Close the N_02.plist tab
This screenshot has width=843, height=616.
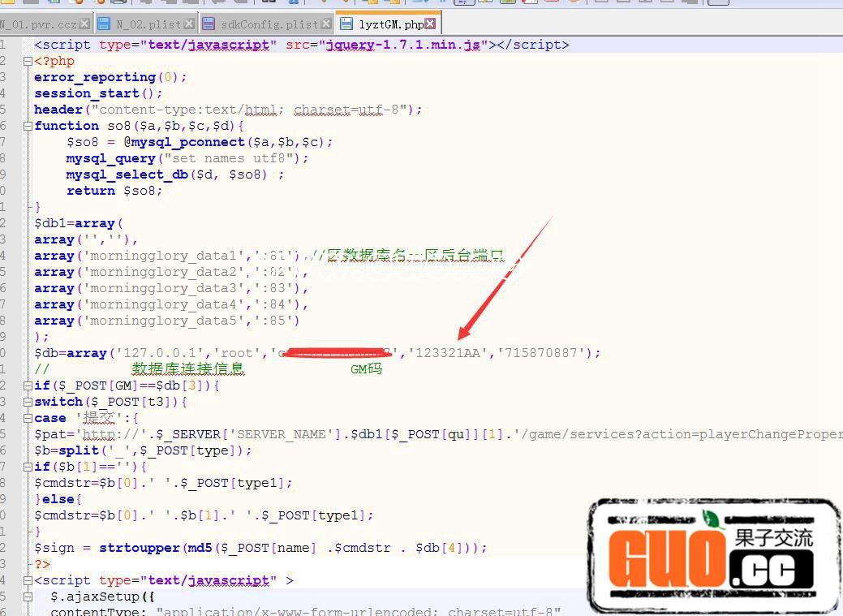coord(189,24)
